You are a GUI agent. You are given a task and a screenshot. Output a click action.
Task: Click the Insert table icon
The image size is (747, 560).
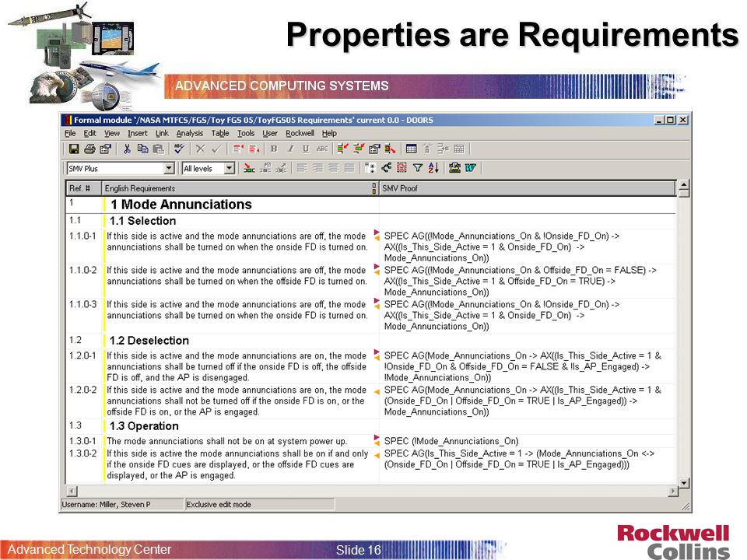pyautogui.click(x=411, y=149)
